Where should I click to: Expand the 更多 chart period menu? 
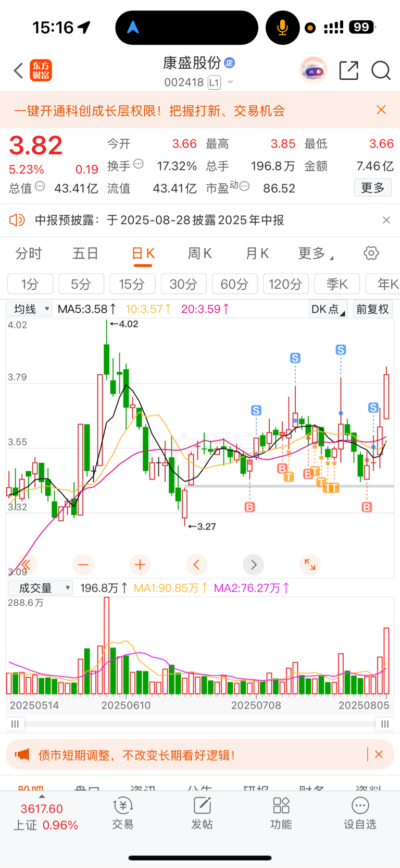(316, 253)
